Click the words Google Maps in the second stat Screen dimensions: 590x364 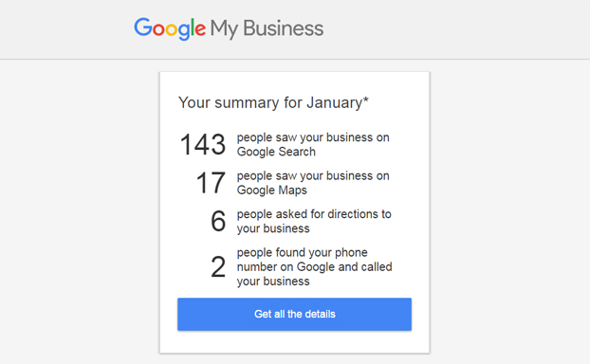coord(271,191)
